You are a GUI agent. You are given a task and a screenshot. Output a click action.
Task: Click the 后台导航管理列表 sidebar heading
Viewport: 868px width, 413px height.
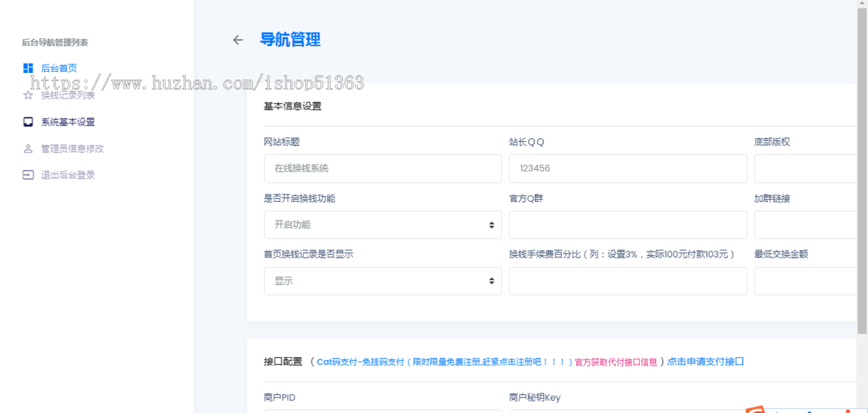(x=55, y=43)
